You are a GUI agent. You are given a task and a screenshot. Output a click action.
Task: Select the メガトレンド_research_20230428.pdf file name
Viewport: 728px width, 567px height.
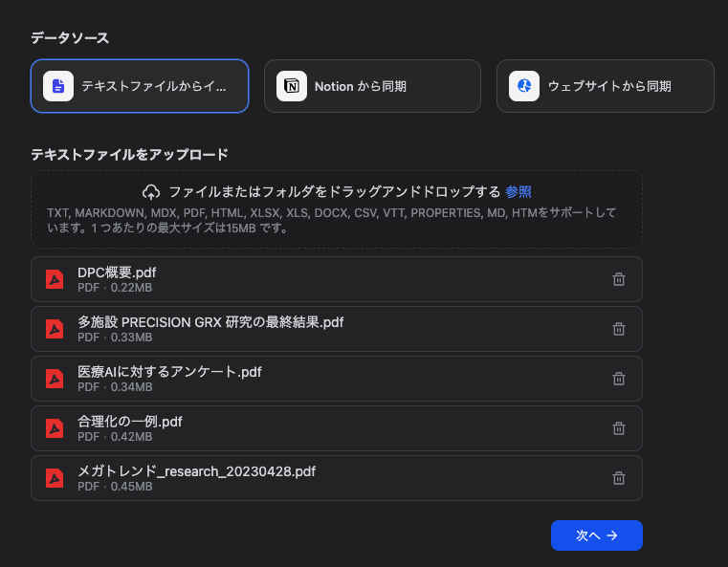pyautogui.click(x=196, y=471)
